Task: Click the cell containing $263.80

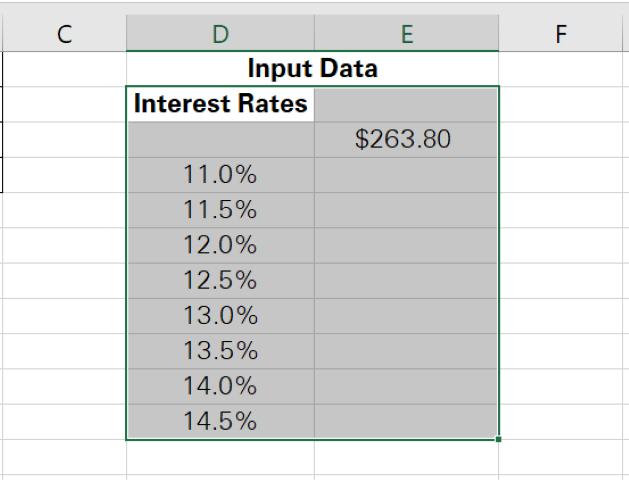Action: [404, 139]
